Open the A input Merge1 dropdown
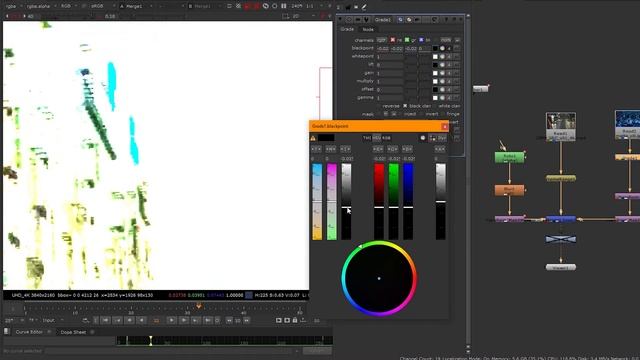Screen dimensions: 640x360 click(x=137, y=6)
